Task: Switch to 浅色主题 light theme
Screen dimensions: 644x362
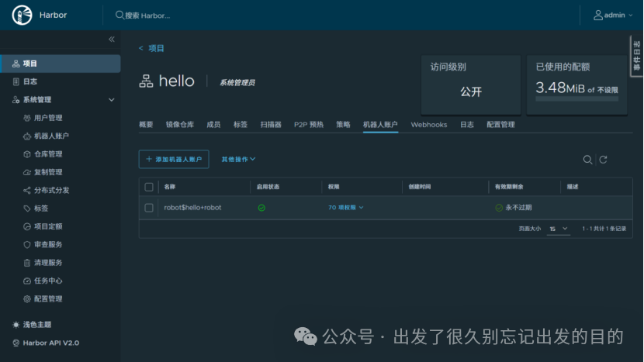Action: click(x=37, y=325)
